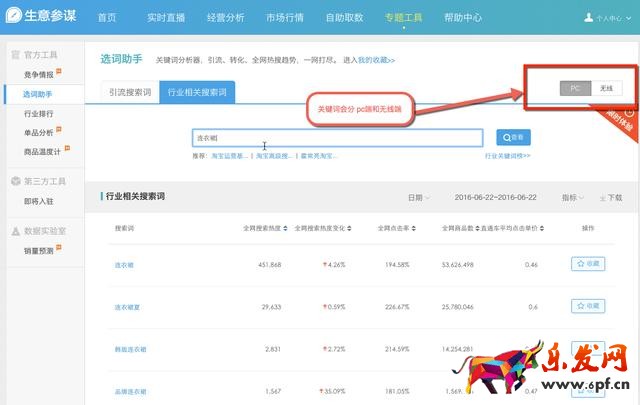Click the keyword search input field
Image resolution: width=640 pixels, height=405 pixels.
337,138
